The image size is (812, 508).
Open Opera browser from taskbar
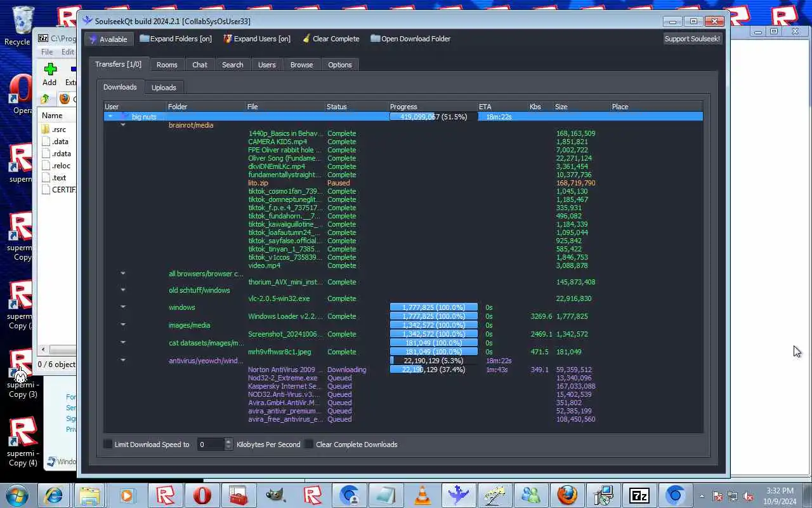202,495
